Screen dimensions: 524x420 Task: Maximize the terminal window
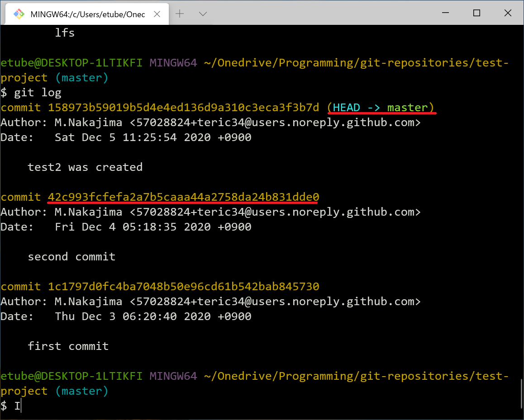(x=477, y=13)
